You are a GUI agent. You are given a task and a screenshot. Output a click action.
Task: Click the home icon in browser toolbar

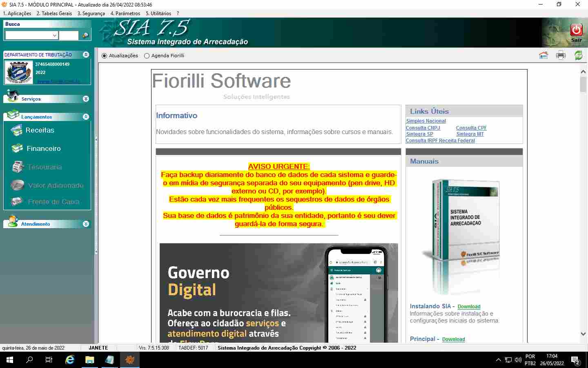pyautogui.click(x=543, y=55)
